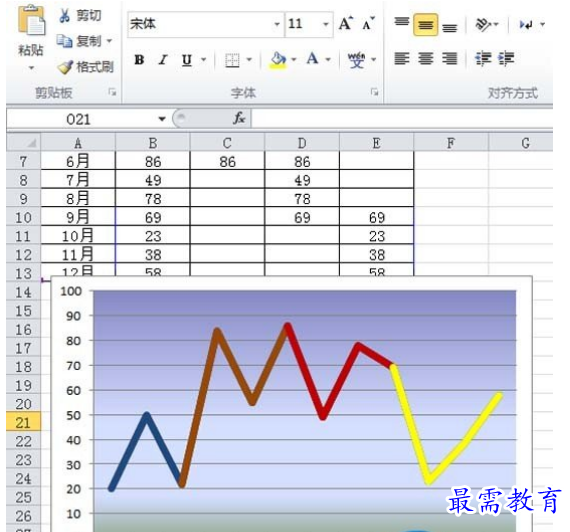Open the font size dropdown showing 11
Image resolution: width=570 pixels, height=532 pixels.
(x=326, y=24)
